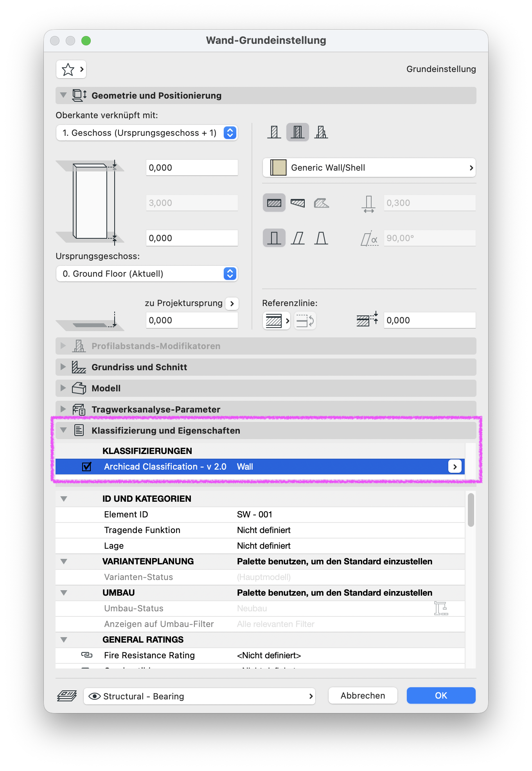
Task: Collapse GENERAL RATINGS group
Action: tap(64, 640)
